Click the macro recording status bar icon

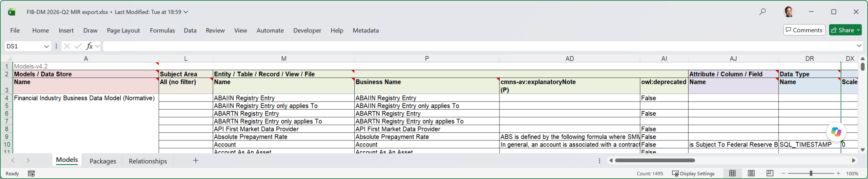coord(31,174)
